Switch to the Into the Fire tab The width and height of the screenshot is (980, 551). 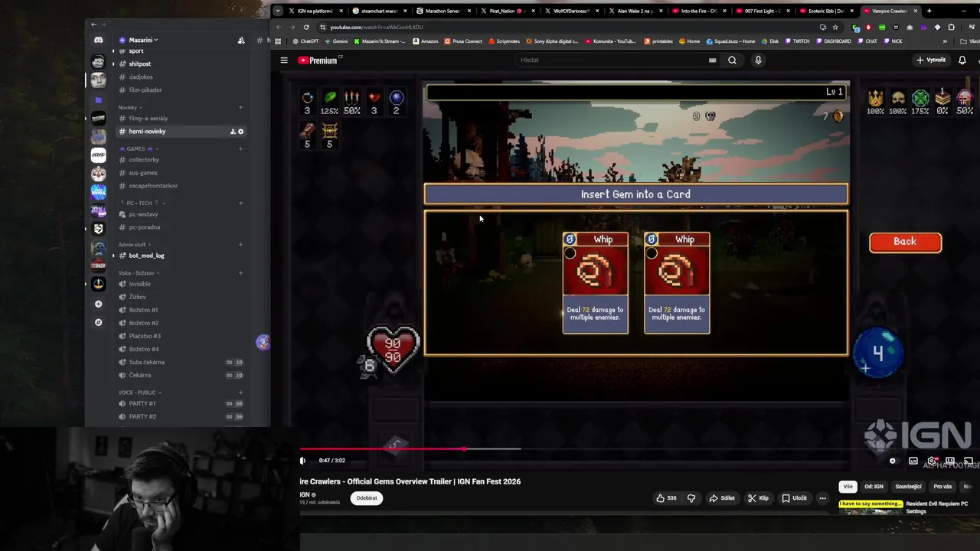point(698,11)
